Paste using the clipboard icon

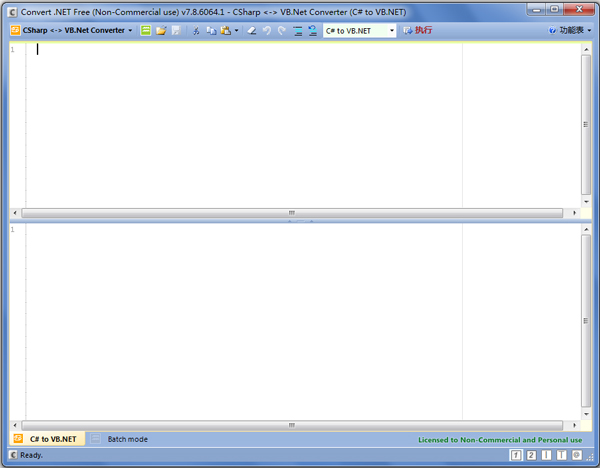pos(225,31)
